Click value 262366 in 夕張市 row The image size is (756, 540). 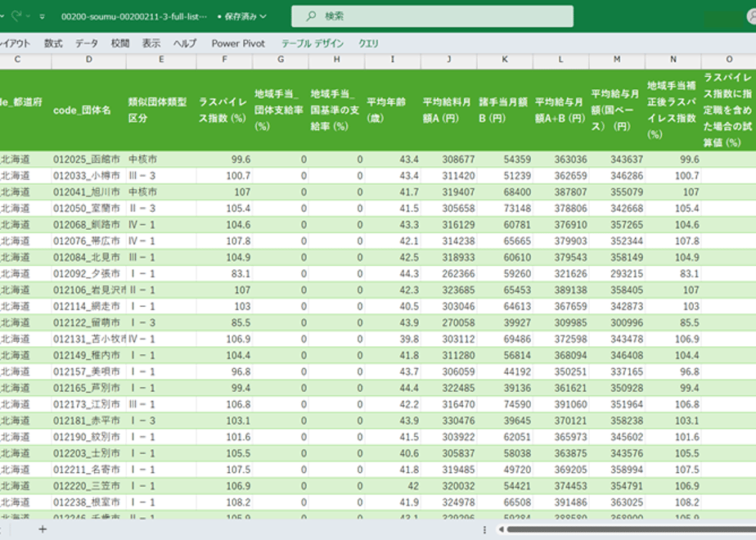tap(458, 273)
